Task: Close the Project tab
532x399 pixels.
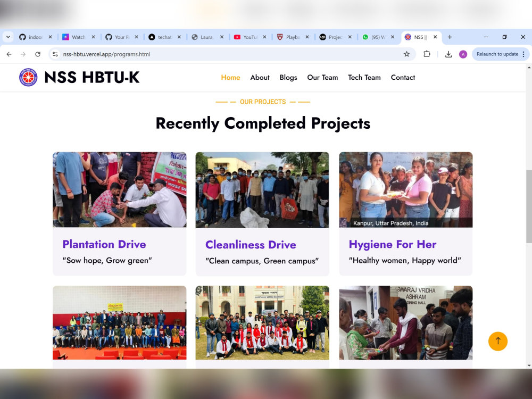Action: (x=350, y=37)
